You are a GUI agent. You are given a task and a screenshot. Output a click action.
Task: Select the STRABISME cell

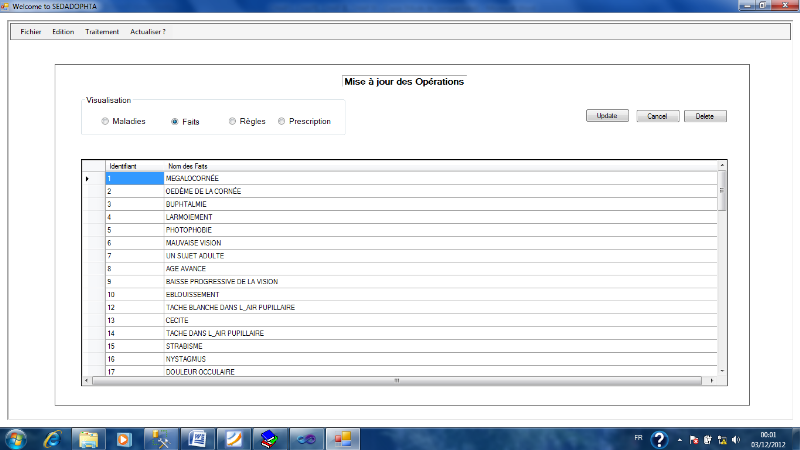pyautogui.click(x=441, y=346)
